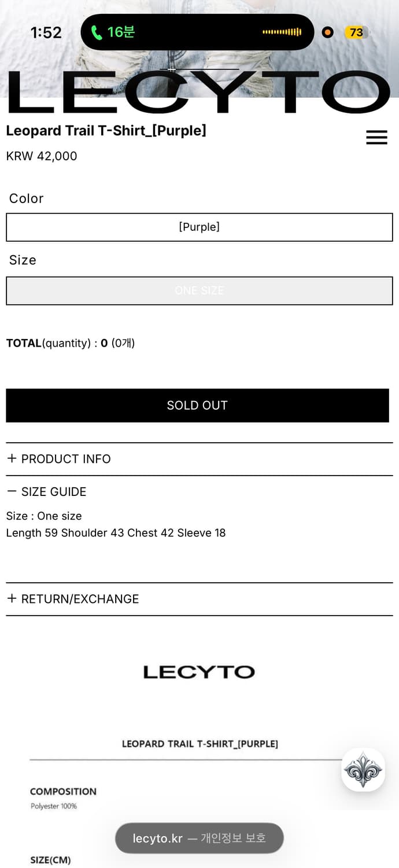Tap the orange recording dot indicator
Screen dimensions: 399x868
[x=327, y=32]
